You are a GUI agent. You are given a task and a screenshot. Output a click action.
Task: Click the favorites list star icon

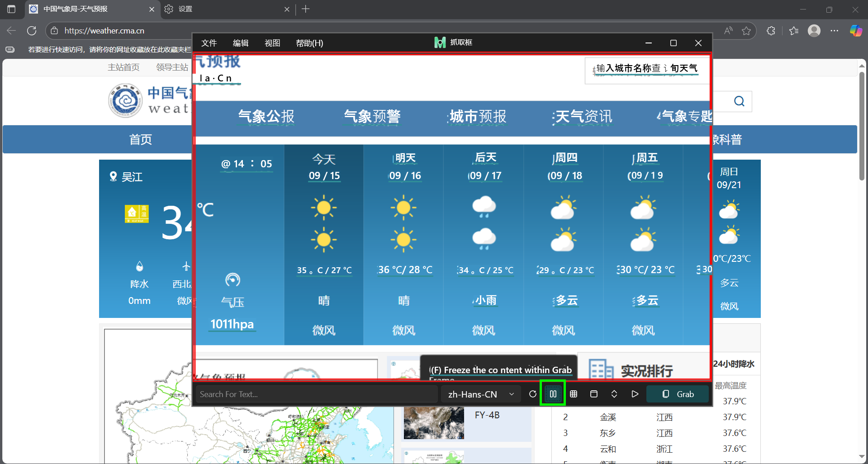(x=794, y=31)
